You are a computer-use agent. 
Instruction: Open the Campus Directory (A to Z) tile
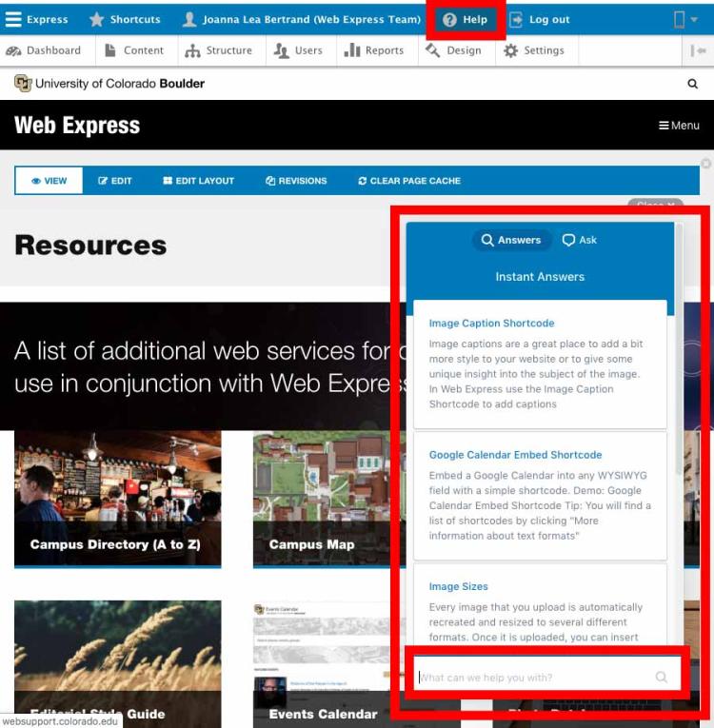click(117, 499)
